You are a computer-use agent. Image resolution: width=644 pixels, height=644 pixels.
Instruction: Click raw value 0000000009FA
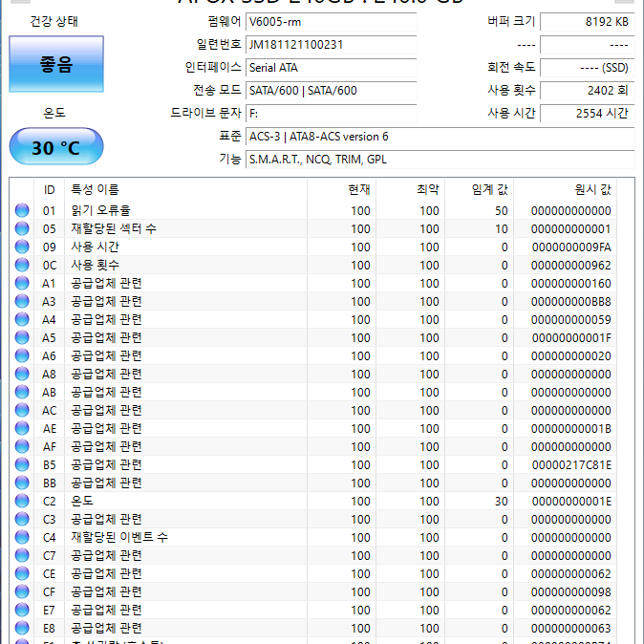[x=571, y=247]
